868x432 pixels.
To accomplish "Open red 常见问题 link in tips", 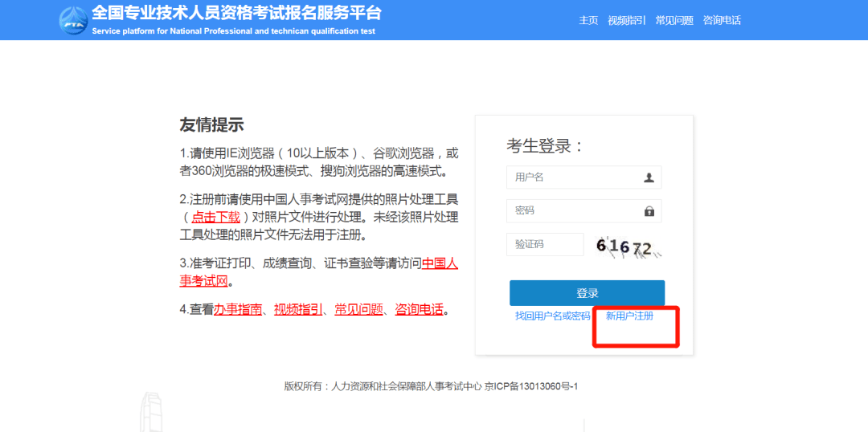I will (358, 310).
